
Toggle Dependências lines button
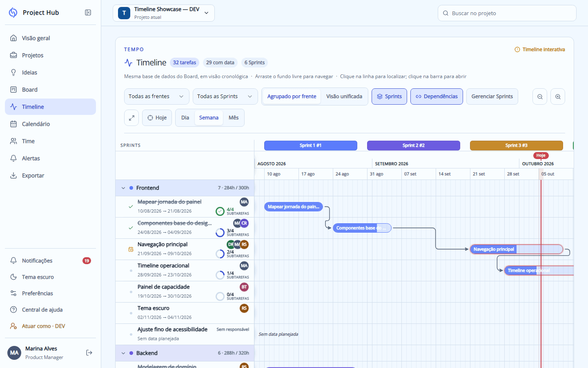click(x=437, y=96)
